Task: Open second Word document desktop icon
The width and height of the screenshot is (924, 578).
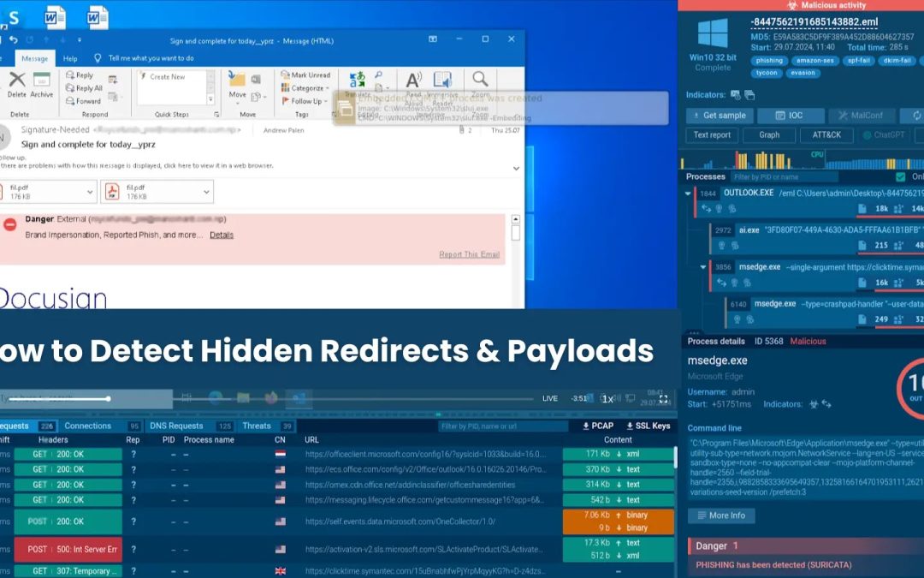Action: tap(98, 17)
